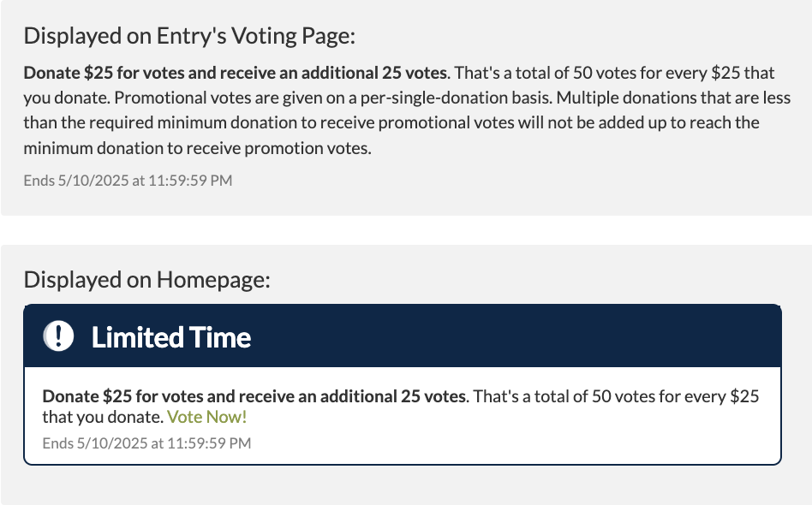This screenshot has height=505, width=812.
Task: Open the green Vote Now! link
Action: tap(206, 417)
